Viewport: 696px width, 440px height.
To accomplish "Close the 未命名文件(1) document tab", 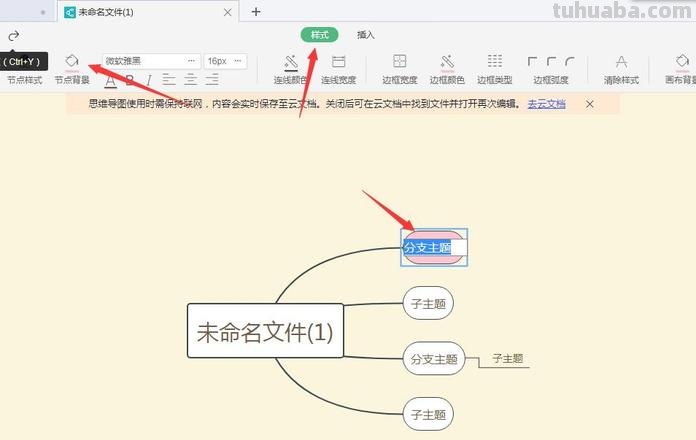I will tap(227, 12).
